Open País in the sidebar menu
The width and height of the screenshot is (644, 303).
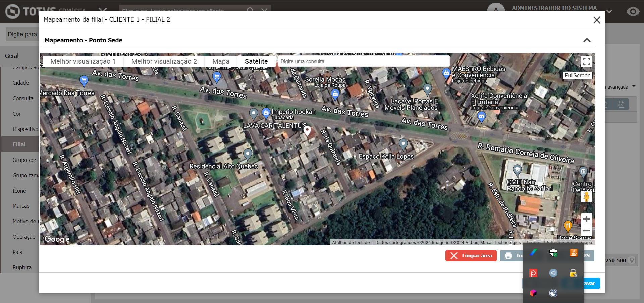(17, 252)
